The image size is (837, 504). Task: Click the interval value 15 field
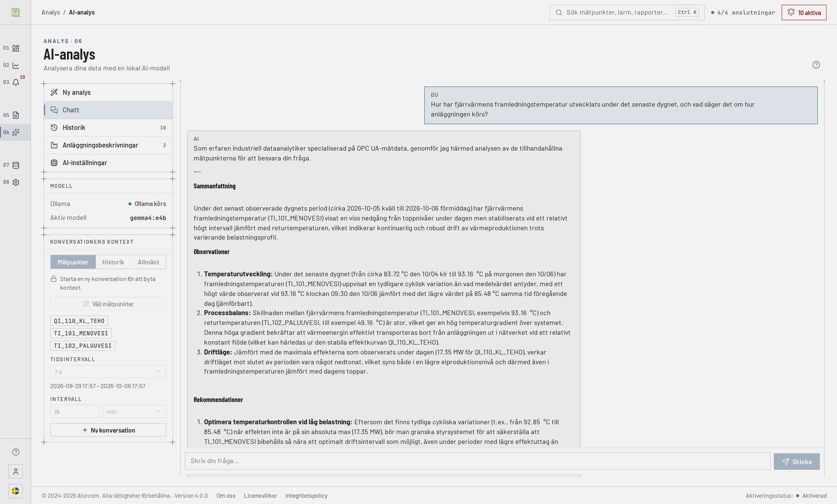(75, 412)
